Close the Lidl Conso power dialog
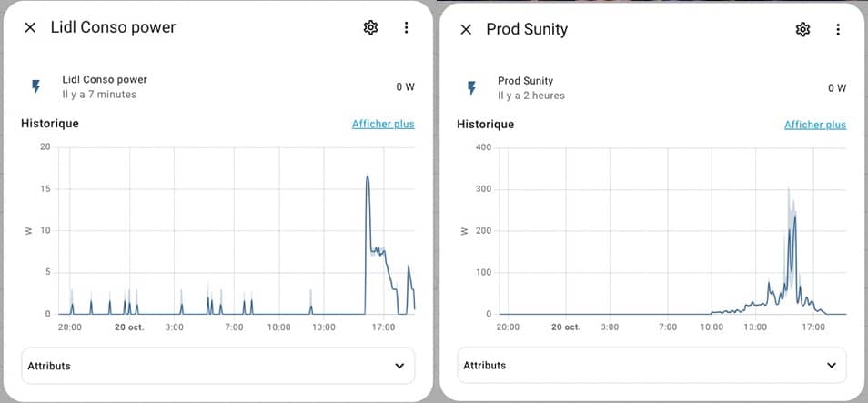The width and height of the screenshot is (868, 403). point(30,27)
